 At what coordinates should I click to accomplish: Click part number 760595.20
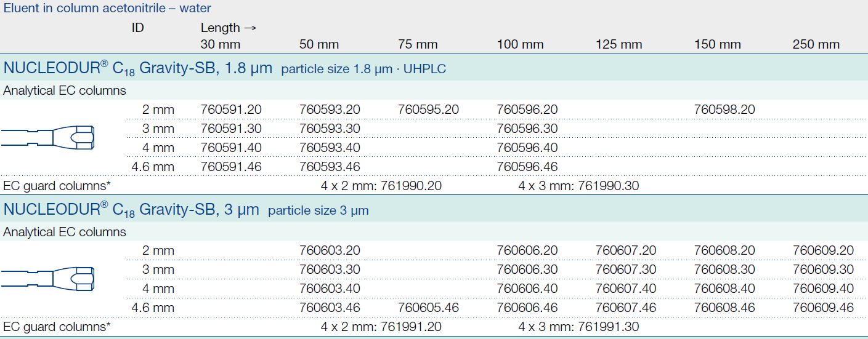428,110
